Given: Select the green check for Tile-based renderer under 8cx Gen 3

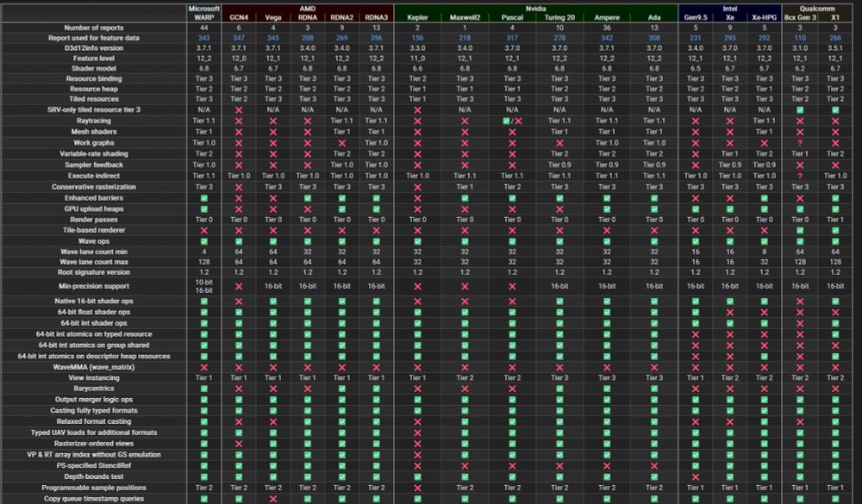Looking at the screenshot, I should coord(800,230).
